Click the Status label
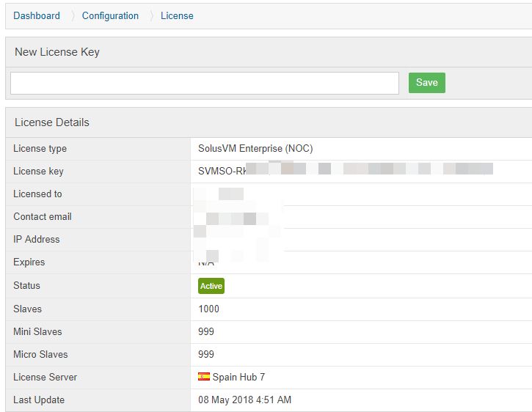Image resolution: width=532 pixels, height=412 pixels. [27, 285]
